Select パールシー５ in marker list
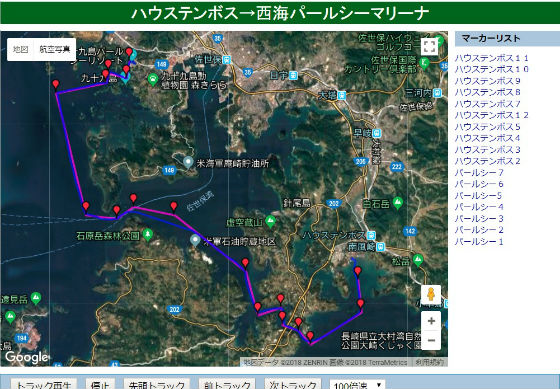560x389 pixels. [478, 195]
